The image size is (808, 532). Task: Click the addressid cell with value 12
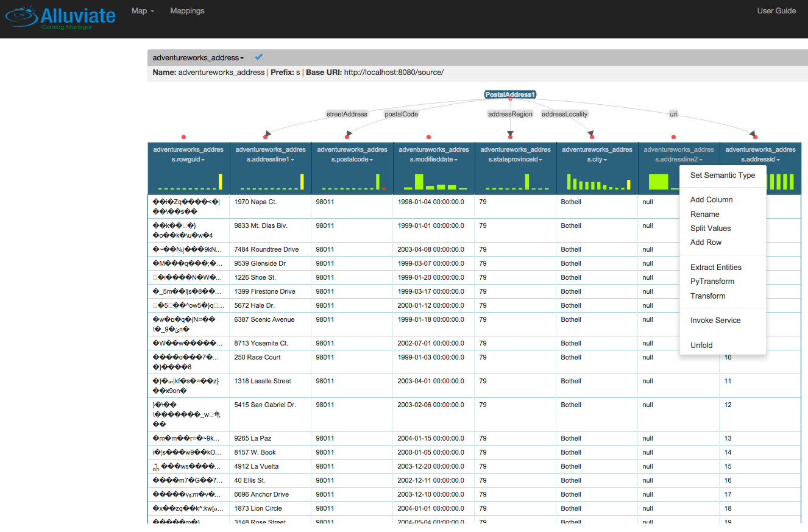tap(760, 414)
